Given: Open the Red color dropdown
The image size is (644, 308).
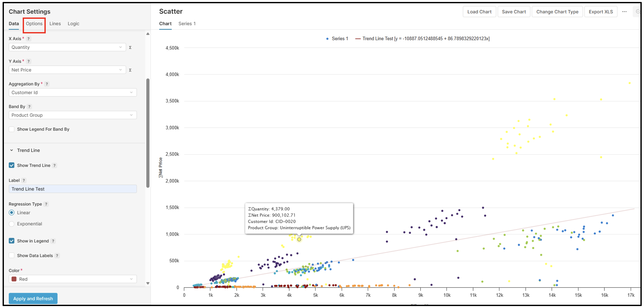Looking at the screenshot, I should tap(72, 279).
